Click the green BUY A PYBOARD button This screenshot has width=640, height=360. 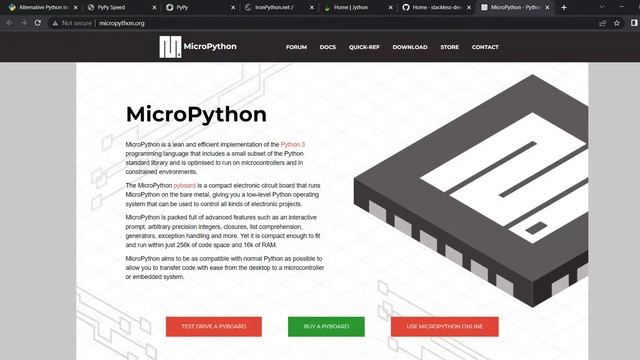coord(326,327)
